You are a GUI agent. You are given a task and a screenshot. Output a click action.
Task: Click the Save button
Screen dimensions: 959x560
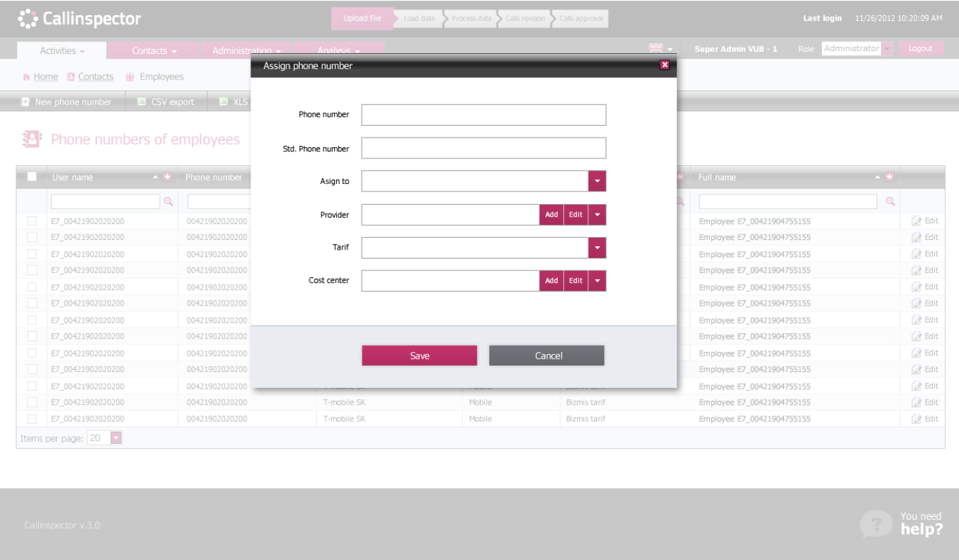point(419,355)
